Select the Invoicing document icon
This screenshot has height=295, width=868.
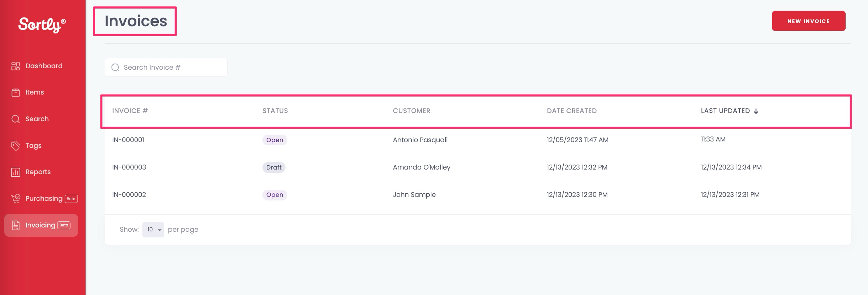(16, 225)
